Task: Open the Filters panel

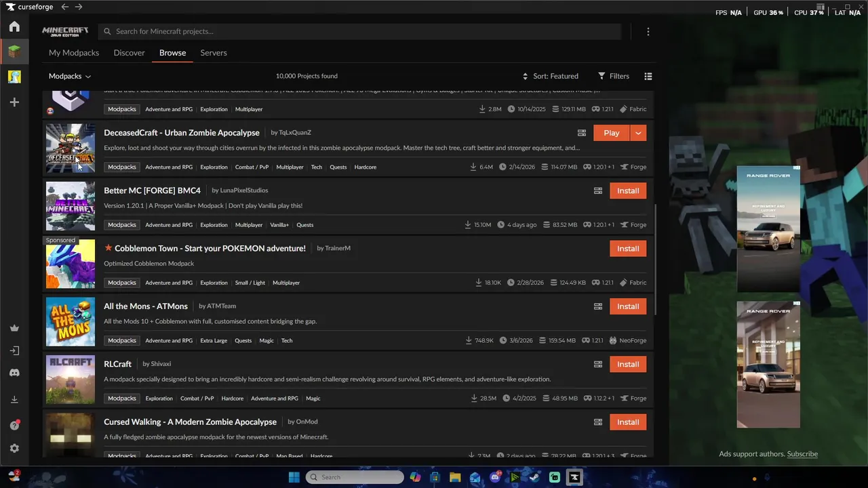Action: coord(614,76)
